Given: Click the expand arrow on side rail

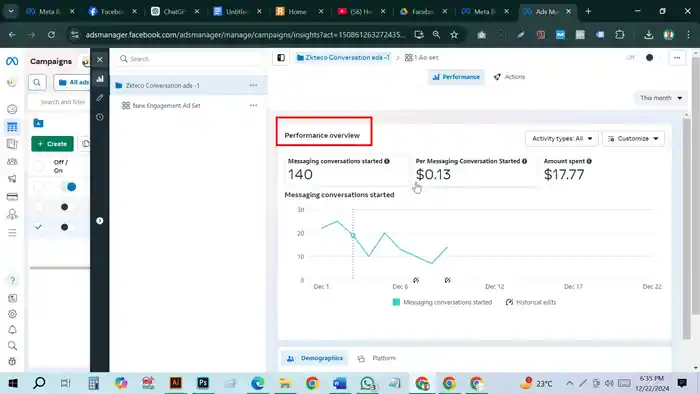Looking at the screenshot, I should [100, 221].
